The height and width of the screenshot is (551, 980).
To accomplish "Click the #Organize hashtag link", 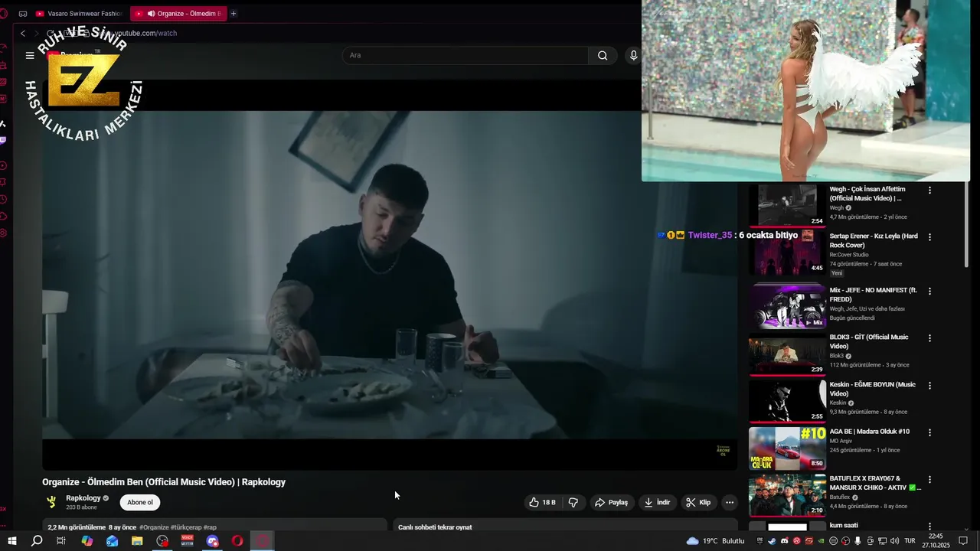I will pos(154,527).
